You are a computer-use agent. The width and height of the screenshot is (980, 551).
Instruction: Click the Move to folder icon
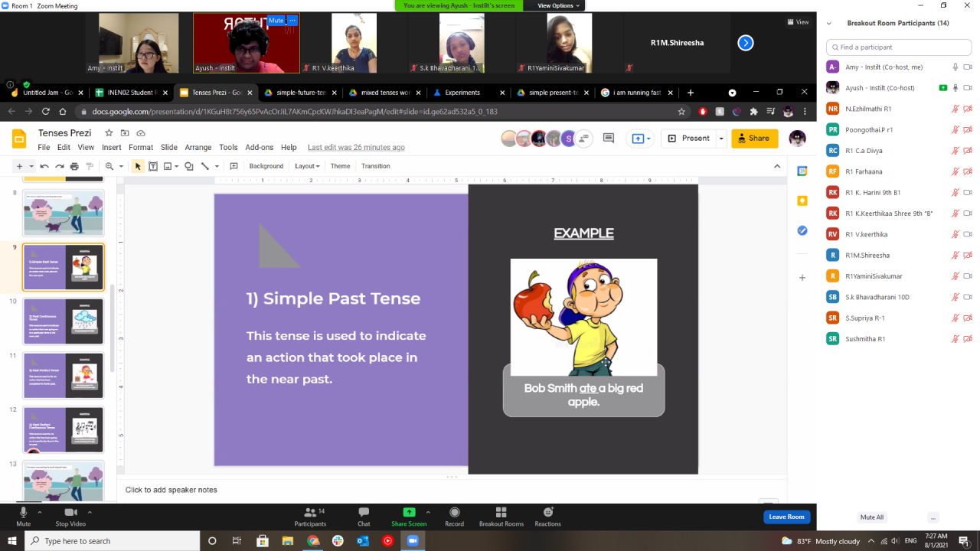[125, 133]
